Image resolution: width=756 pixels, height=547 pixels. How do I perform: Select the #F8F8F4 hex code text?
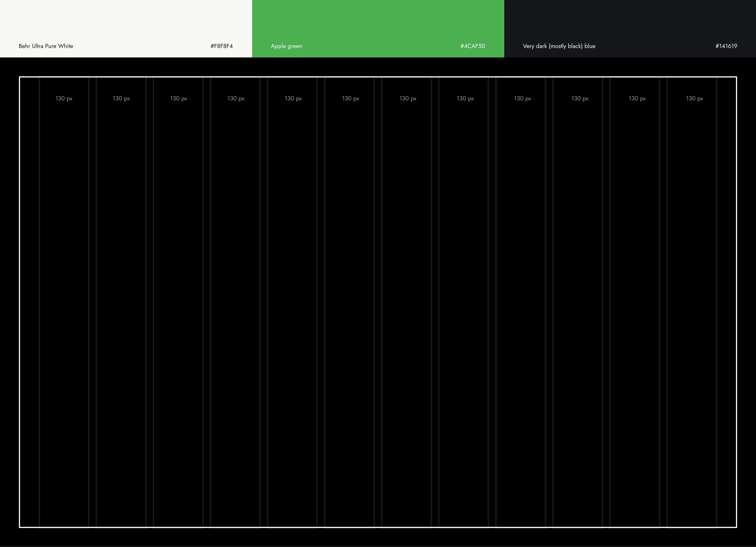tap(222, 46)
